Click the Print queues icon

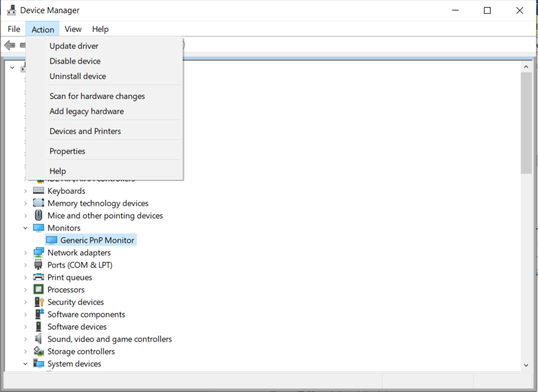pos(38,277)
